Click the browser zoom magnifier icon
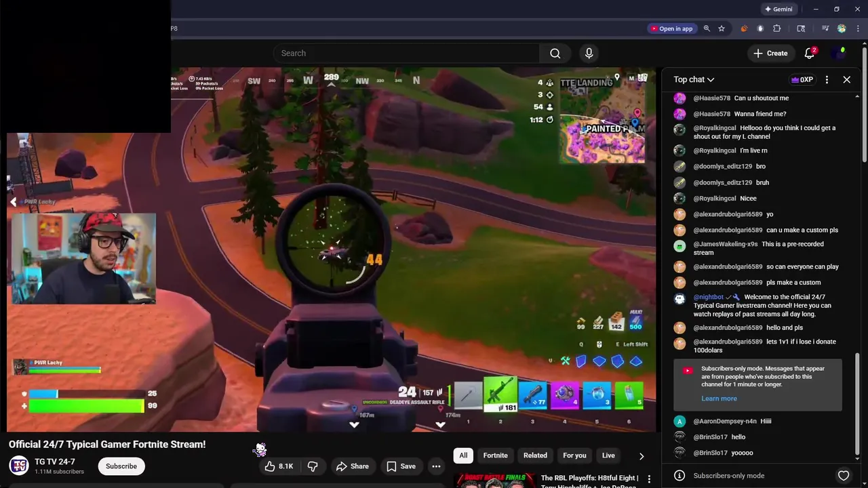 [707, 28]
